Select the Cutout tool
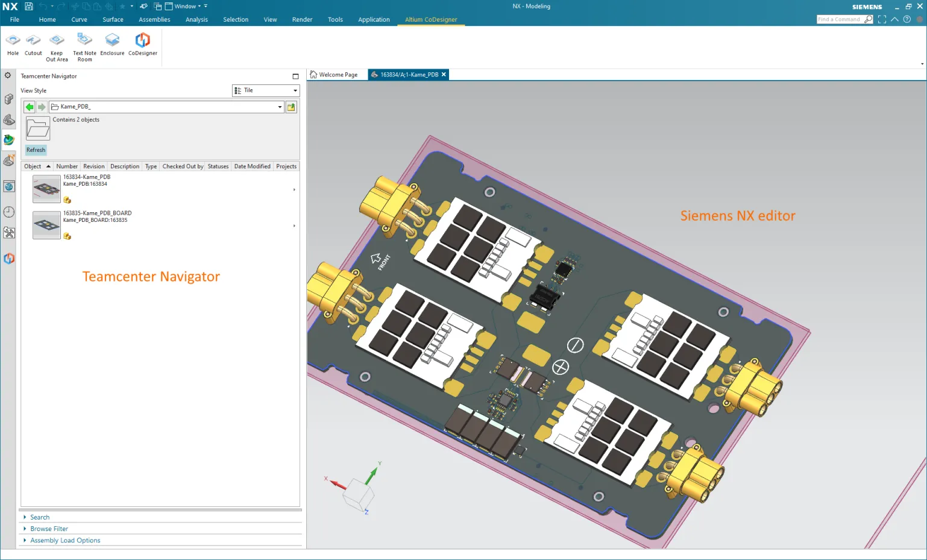This screenshot has width=927, height=560. click(33, 45)
